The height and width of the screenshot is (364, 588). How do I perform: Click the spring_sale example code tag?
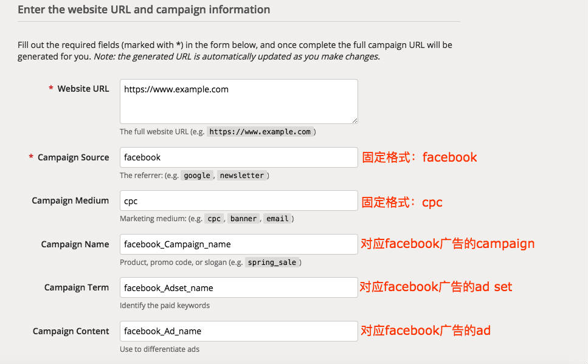[272, 263]
